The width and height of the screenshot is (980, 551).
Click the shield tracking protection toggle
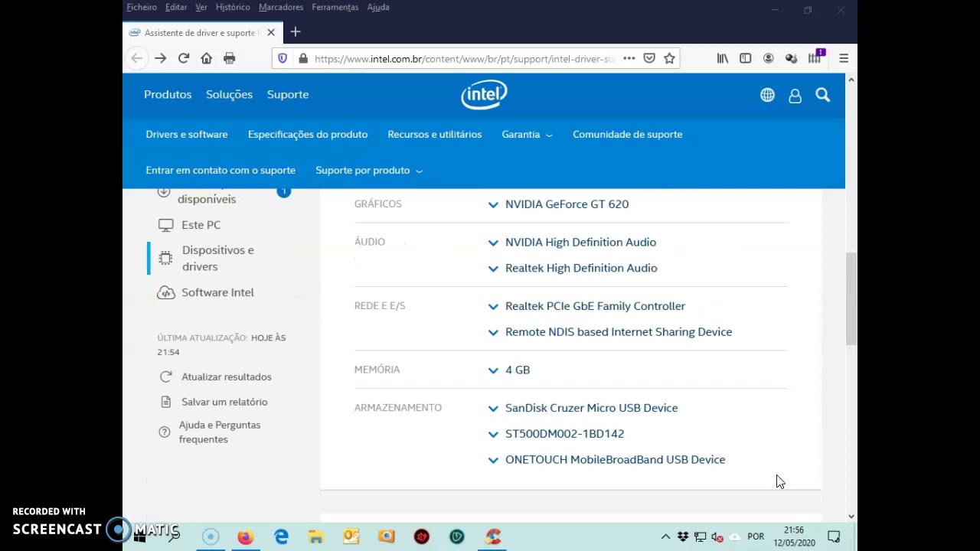click(x=283, y=58)
